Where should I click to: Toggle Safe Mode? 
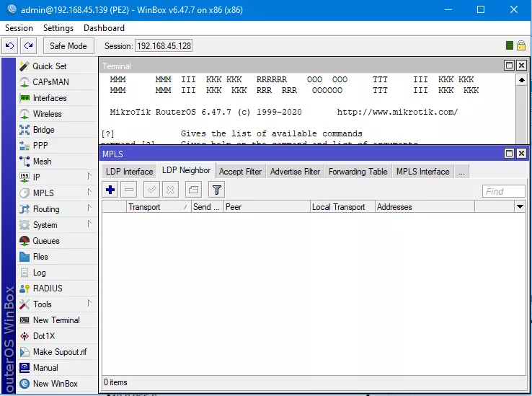(68, 46)
